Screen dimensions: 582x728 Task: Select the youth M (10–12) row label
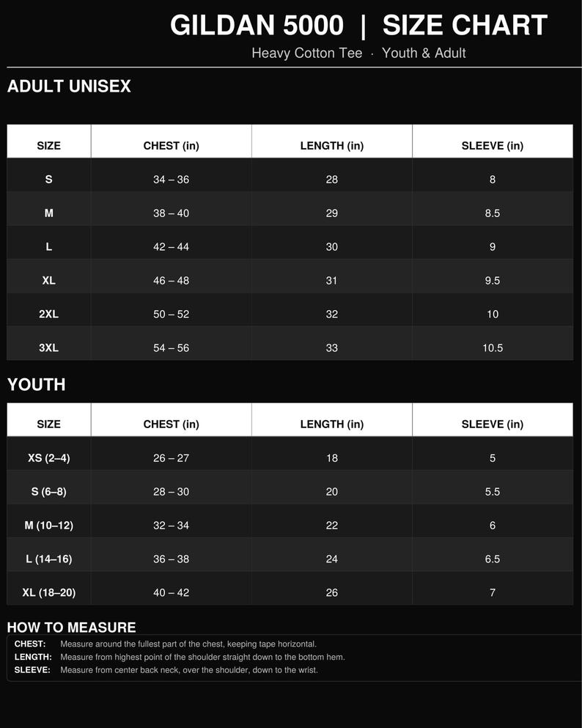pyautogui.click(x=48, y=525)
